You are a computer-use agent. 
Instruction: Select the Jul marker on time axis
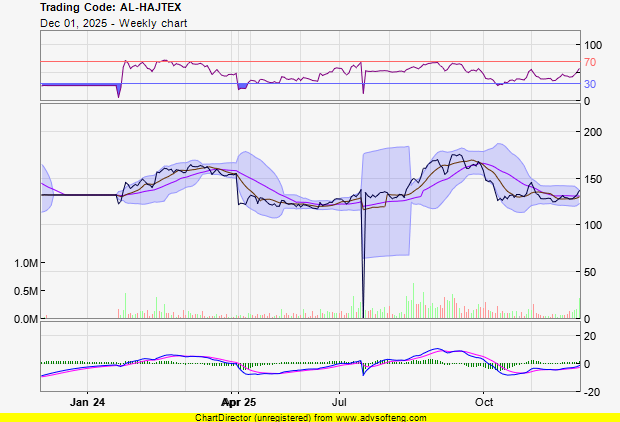tap(340, 402)
